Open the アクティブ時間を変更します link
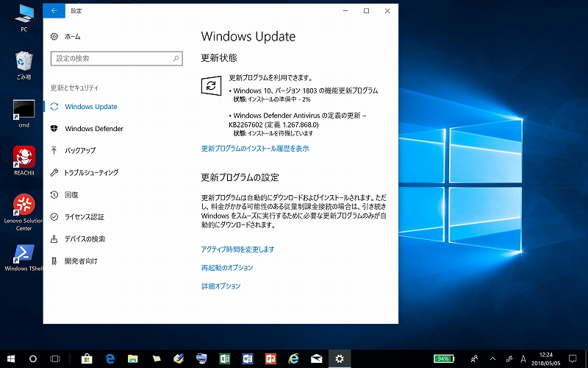 click(237, 250)
